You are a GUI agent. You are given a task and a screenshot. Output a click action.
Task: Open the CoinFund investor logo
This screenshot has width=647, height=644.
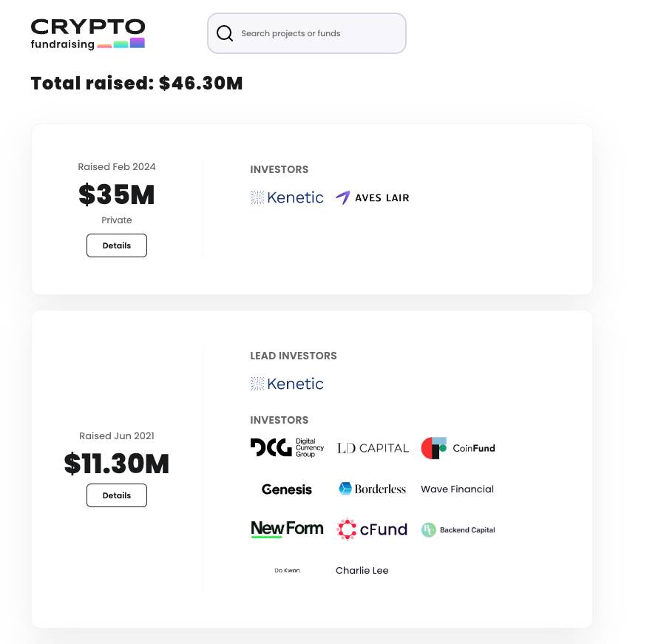458,448
